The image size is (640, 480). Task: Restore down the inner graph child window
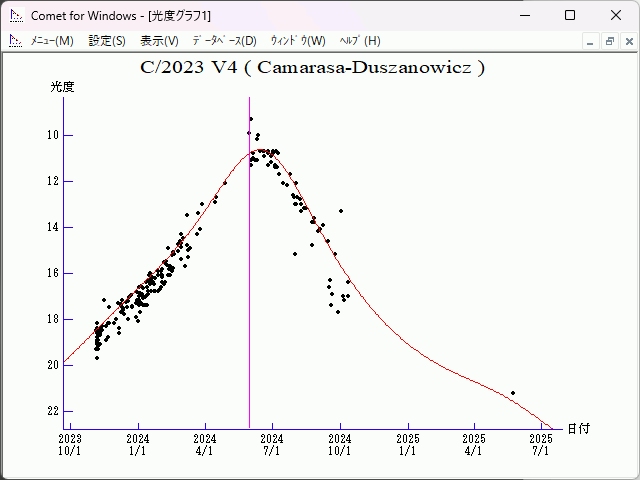point(609,41)
